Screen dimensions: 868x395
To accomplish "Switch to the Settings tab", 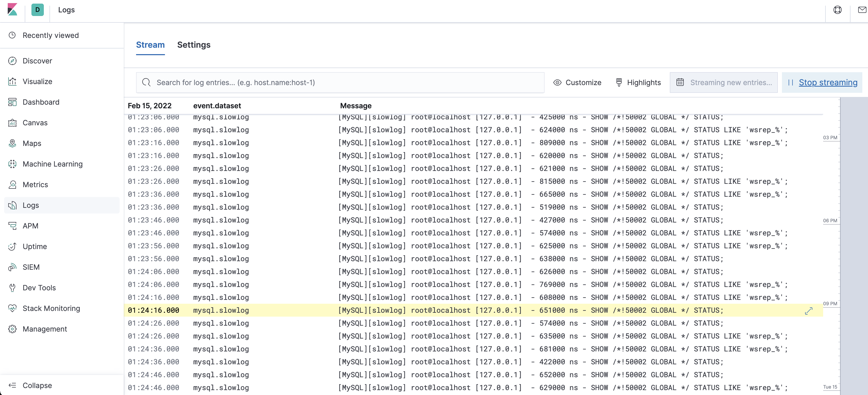I will click(193, 45).
